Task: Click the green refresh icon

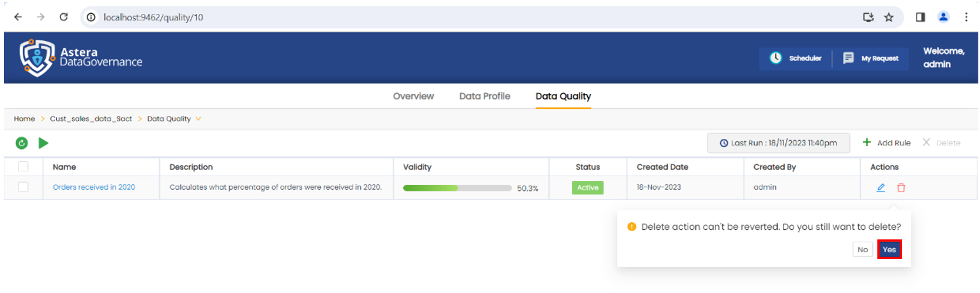Action: tap(22, 143)
